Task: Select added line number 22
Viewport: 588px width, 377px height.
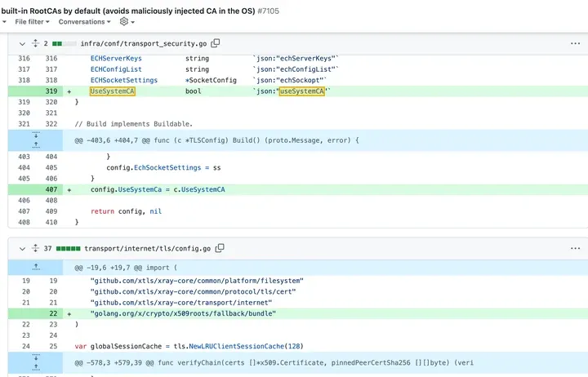Action: point(53,313)
